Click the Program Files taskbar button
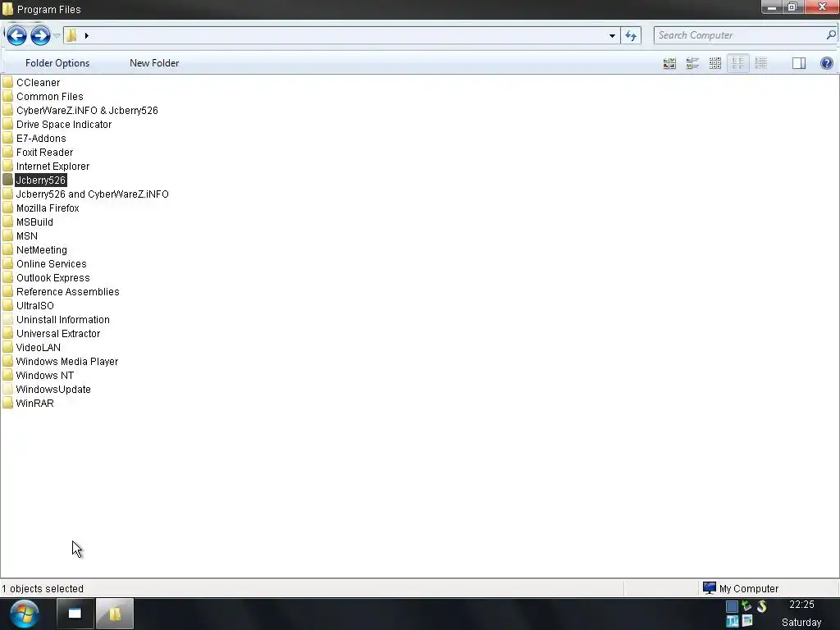Screen dimensions: 840x630 115,614
